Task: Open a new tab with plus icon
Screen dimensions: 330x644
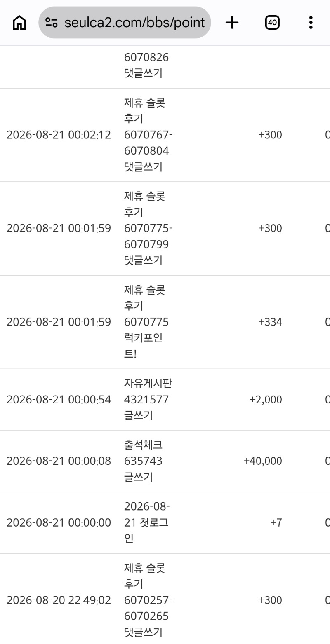Action: (x=232, y=23)
